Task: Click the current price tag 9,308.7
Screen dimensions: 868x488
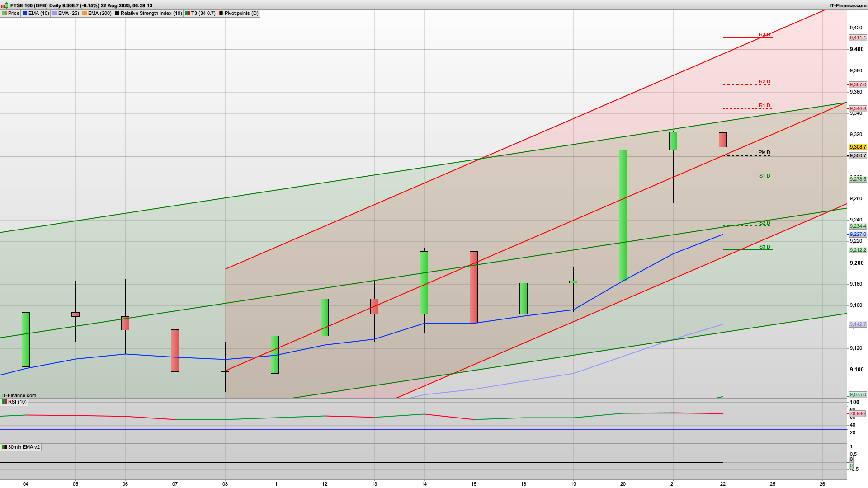Action: tap(858, 147)
